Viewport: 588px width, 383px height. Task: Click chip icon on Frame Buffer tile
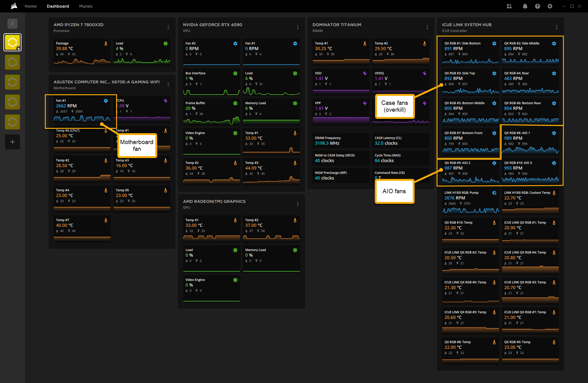(235, 103)
